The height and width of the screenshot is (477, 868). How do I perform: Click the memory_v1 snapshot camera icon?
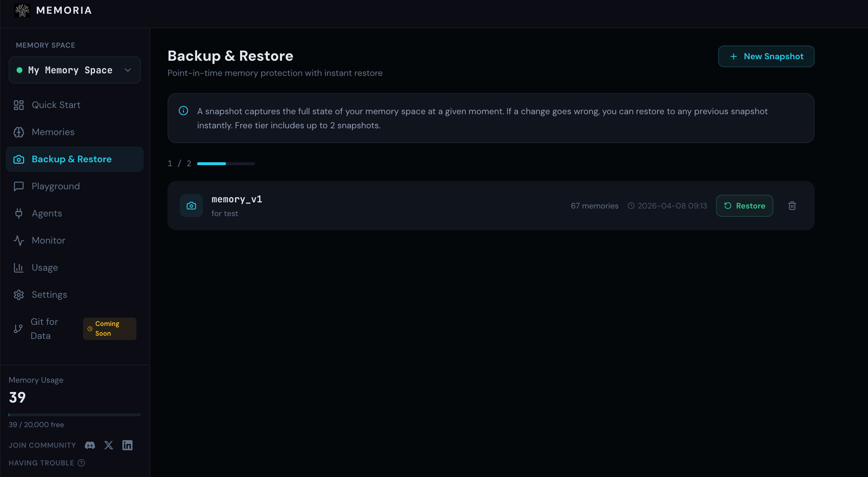191,206
